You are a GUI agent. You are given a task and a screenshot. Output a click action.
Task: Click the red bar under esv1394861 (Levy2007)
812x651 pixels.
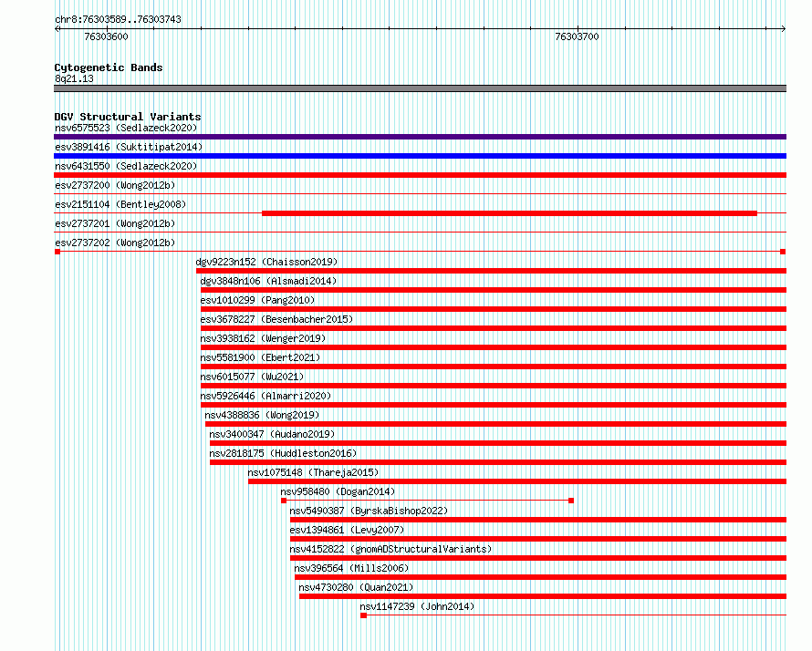[x=538, y=539]
